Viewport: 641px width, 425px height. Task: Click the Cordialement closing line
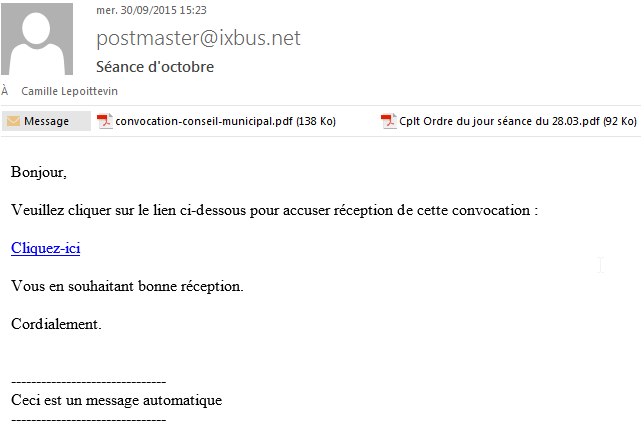[56, 324]
